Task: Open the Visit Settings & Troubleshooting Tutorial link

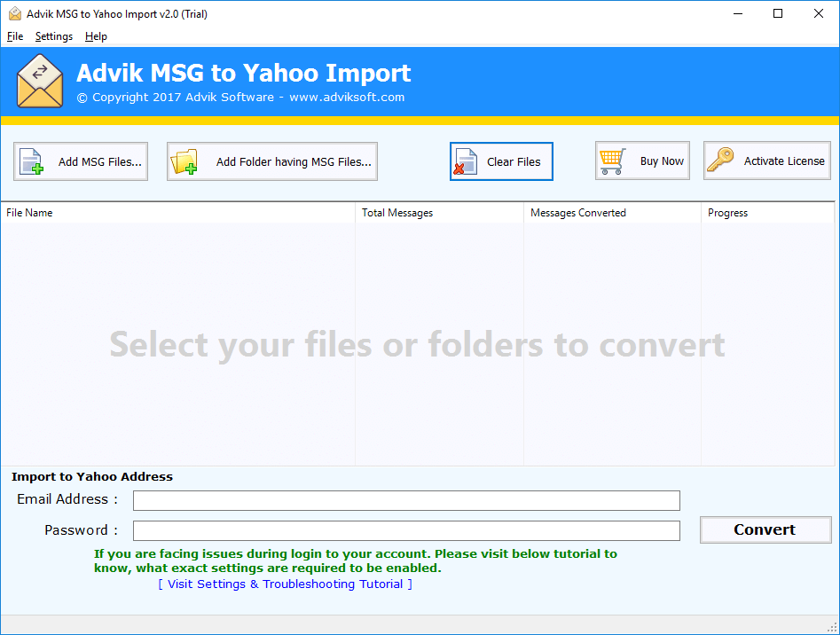Action: coord(285,584)
